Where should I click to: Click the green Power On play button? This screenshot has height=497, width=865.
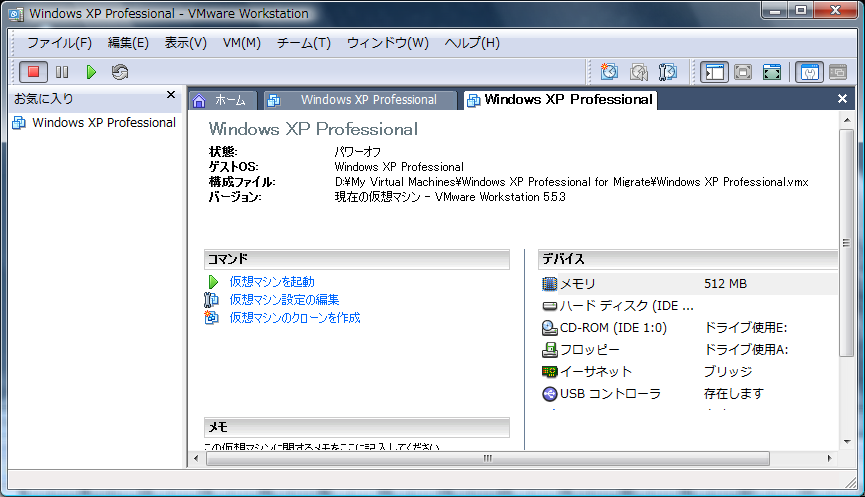coord(91,72)
